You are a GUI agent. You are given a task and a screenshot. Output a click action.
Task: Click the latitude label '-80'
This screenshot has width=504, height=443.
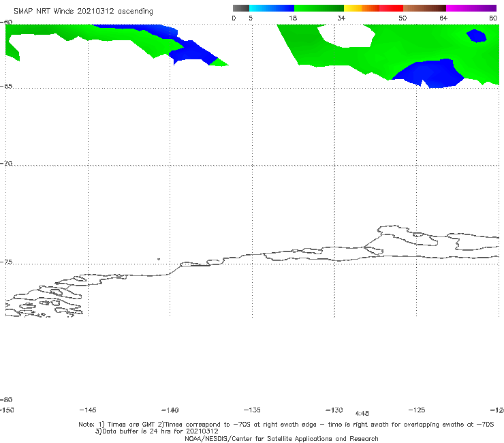[x=6, y=399]
